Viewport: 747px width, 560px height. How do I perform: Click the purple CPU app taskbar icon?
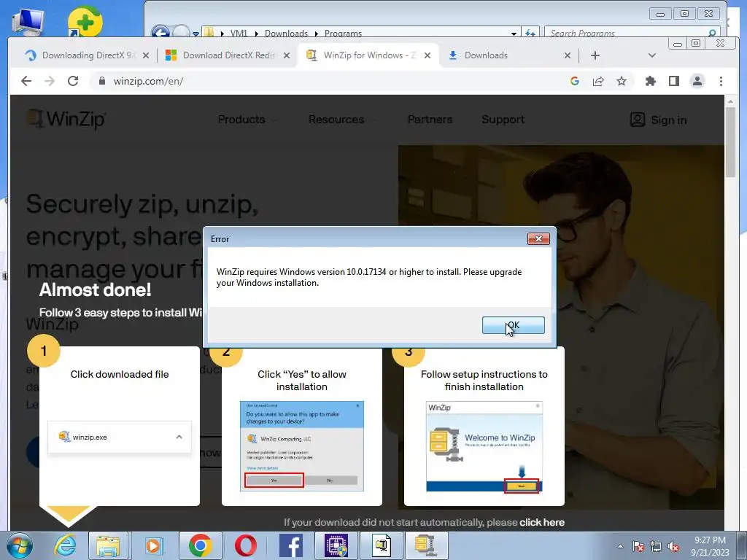click(336, 545)
